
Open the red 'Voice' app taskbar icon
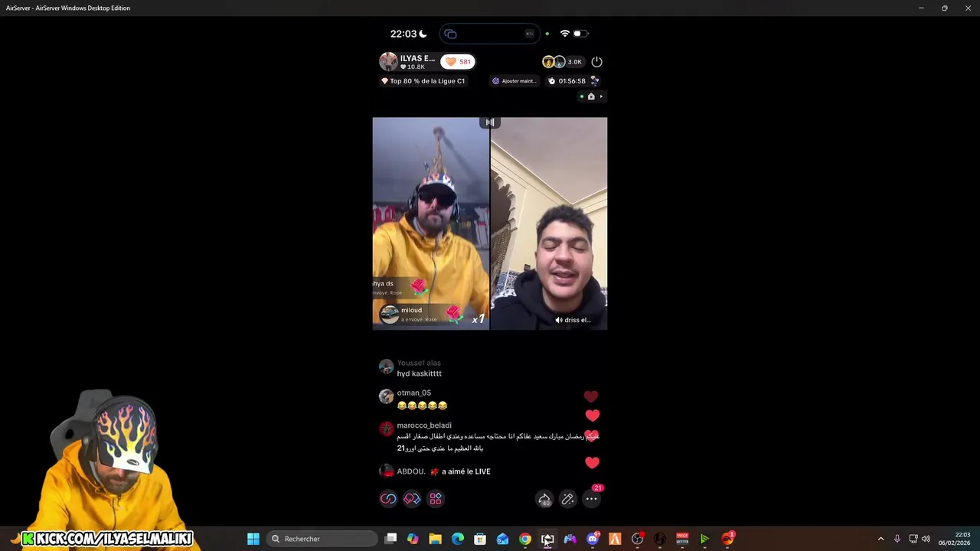click(682, 539)
